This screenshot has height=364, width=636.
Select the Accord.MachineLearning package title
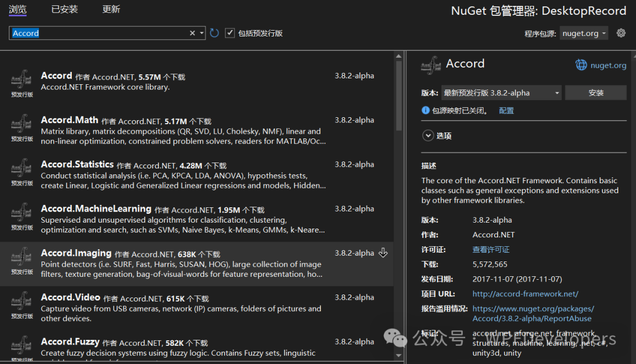click(96, 209)
